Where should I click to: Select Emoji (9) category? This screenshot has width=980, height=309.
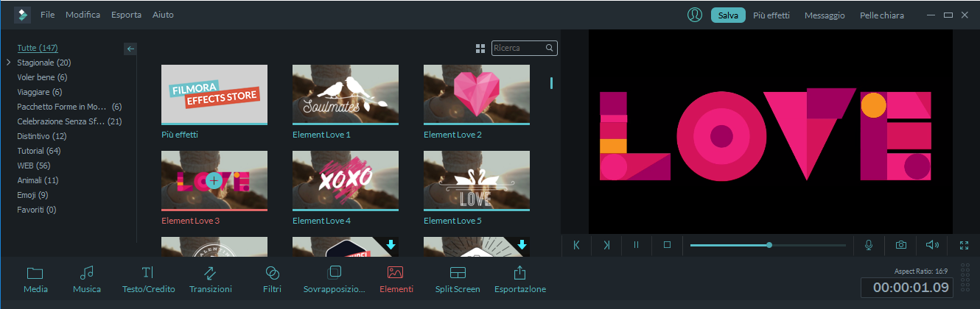(x=32, y=195)
